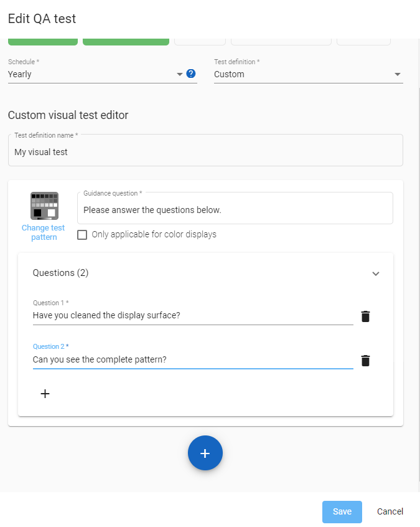Cancel editing the QA test
420x527 pixels.
(x=390, y=511)
